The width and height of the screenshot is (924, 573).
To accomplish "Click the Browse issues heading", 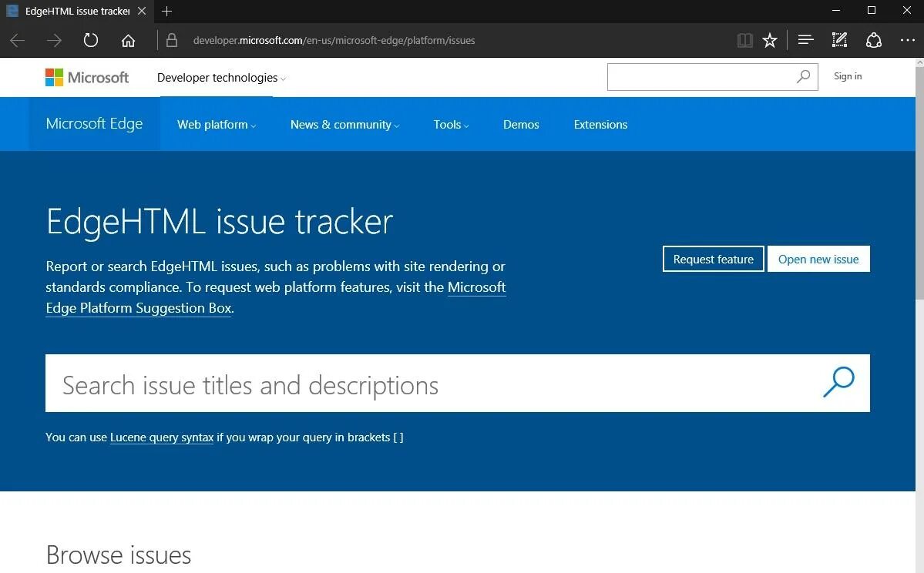I will click(119, 555).
